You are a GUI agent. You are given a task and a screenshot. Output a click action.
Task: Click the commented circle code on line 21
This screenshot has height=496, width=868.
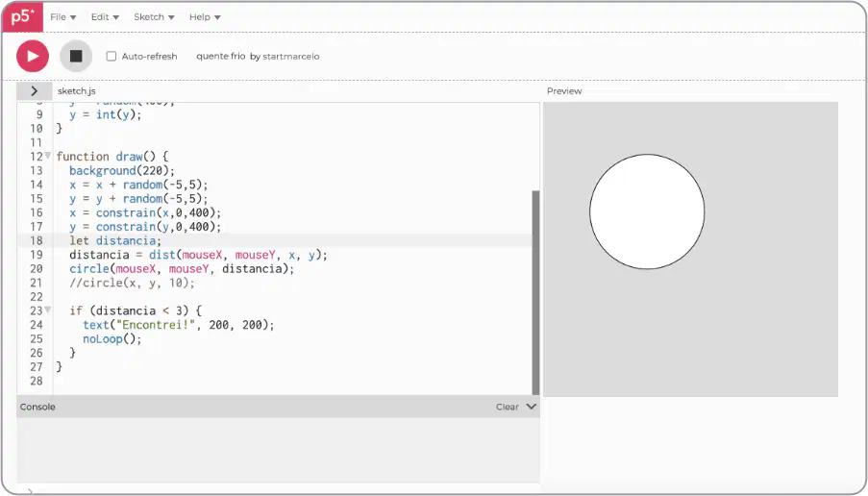(x=132, y=283)
